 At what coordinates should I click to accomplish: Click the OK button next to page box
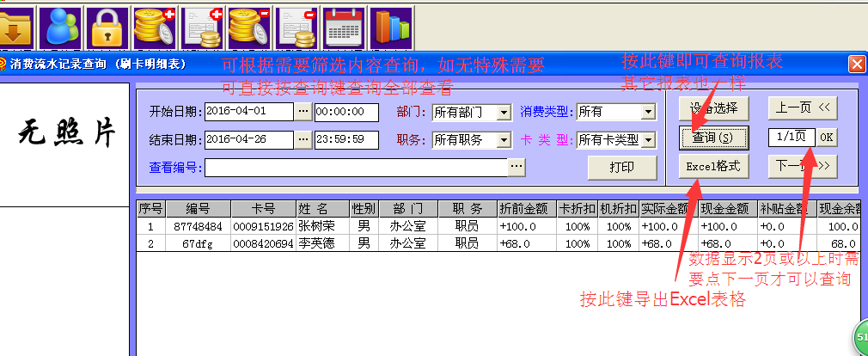coord(827,138)
